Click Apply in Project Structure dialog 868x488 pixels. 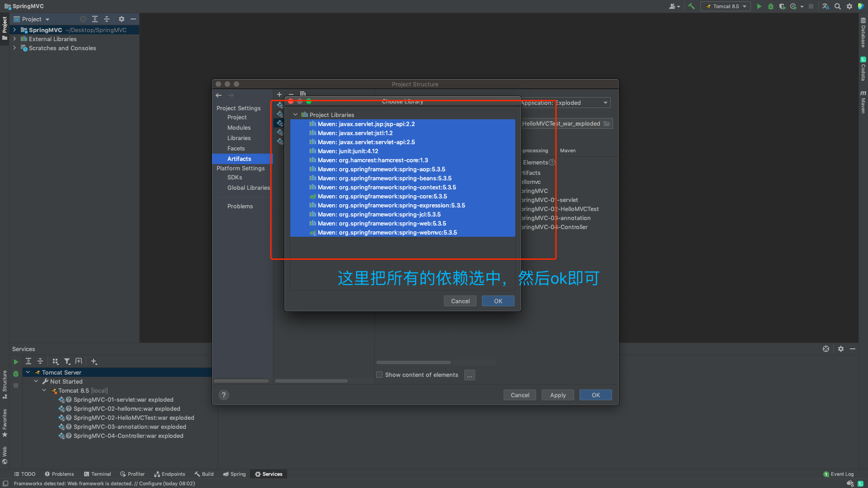pos(557,395)
